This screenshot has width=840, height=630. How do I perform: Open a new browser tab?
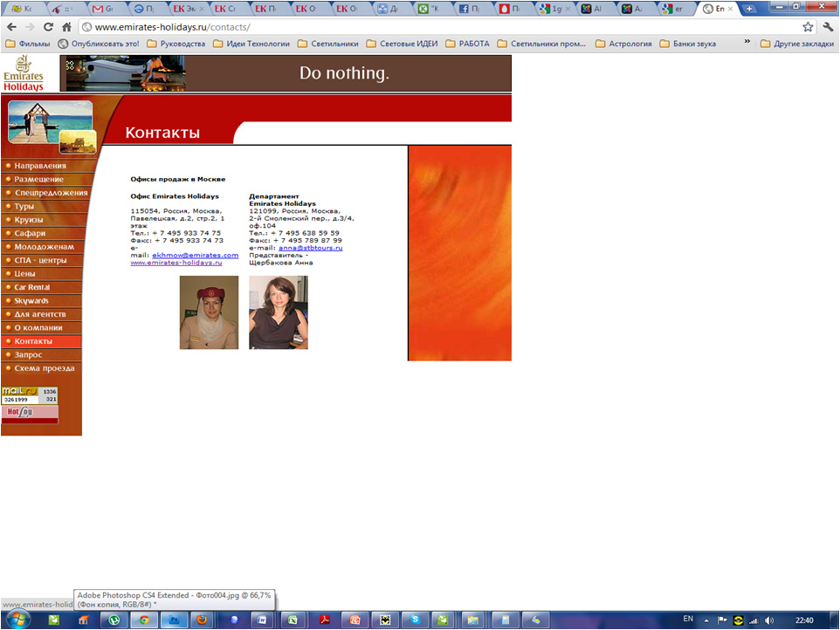[x=749, y=9]
